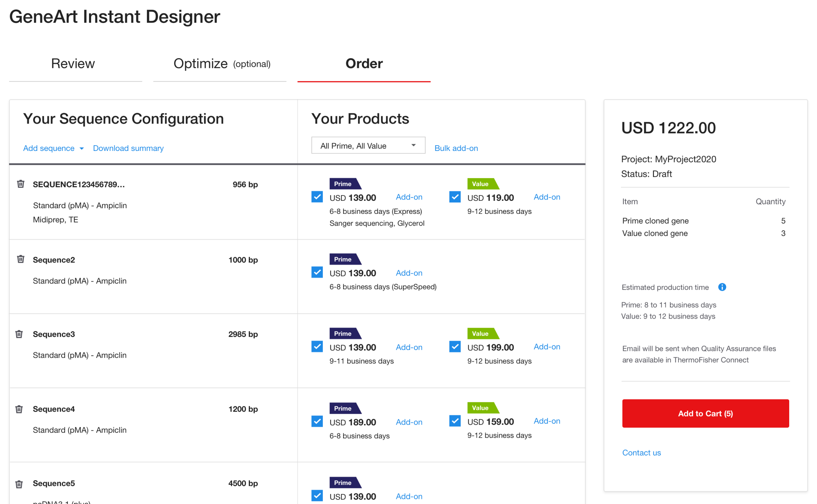Screen dimensions: 817x504
Task: Click Add-on for Sequence4 Value USD 159.00
Action: (546, 421)
